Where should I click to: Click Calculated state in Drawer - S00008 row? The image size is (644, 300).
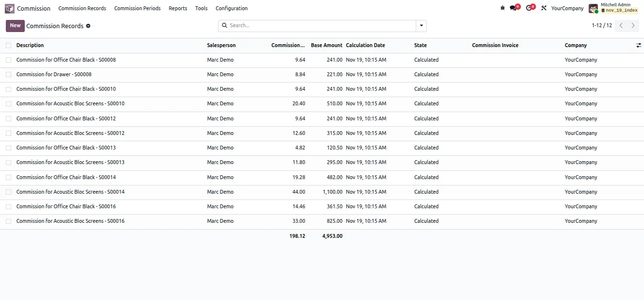coord(426,74)
